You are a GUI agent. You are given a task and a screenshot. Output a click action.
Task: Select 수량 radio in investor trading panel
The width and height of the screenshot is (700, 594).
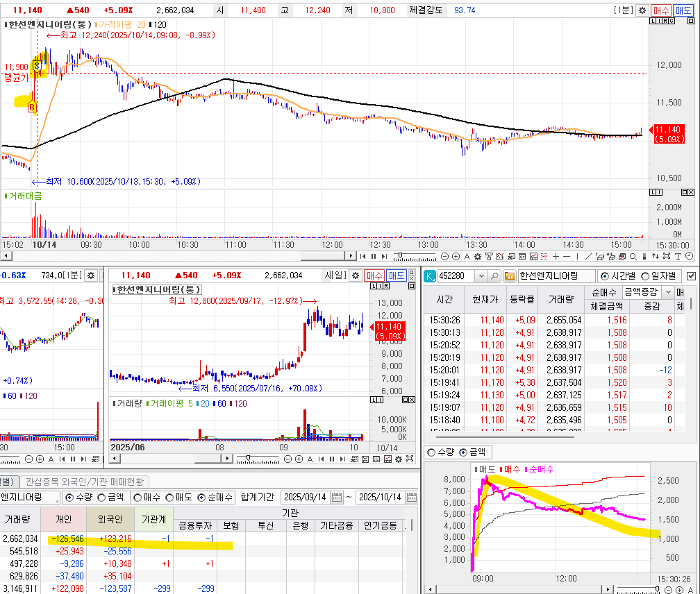69,498
